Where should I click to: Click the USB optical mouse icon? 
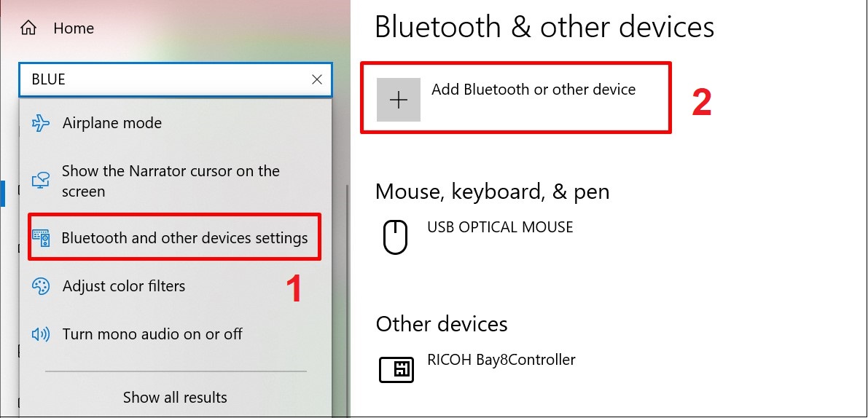click(x=395, y=238)
